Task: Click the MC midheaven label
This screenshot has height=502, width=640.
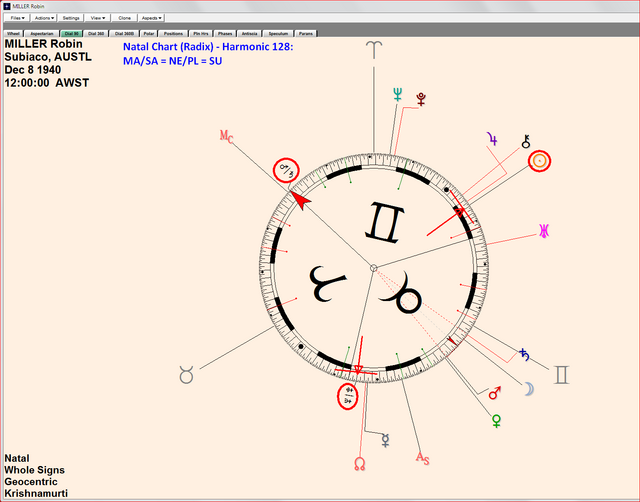Action: pos(227,137)
